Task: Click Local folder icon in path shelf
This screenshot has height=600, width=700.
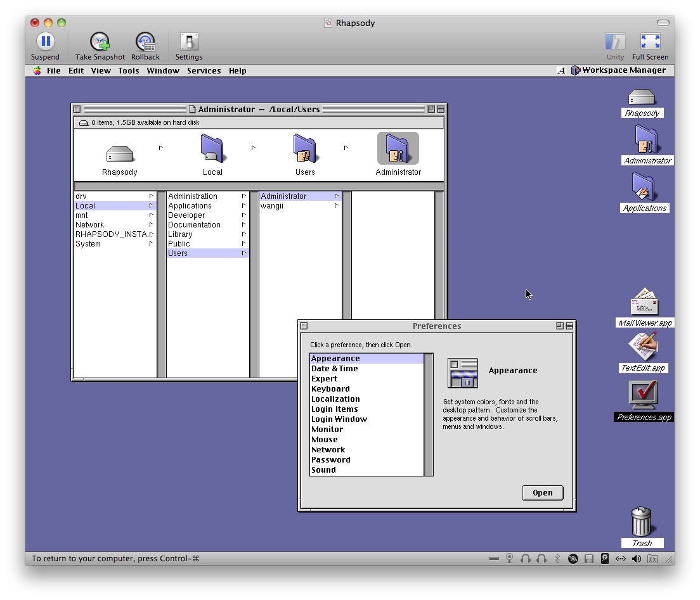Action: pos(212,148)
